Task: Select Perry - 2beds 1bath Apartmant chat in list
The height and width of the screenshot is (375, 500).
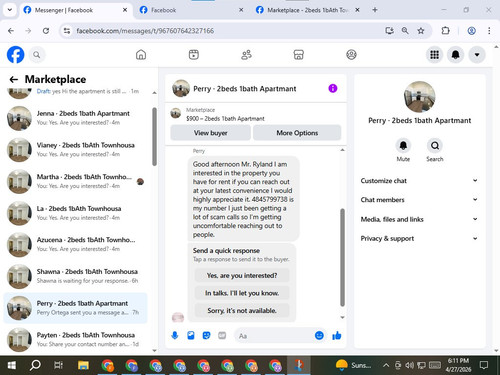Action: pos(75,308)
